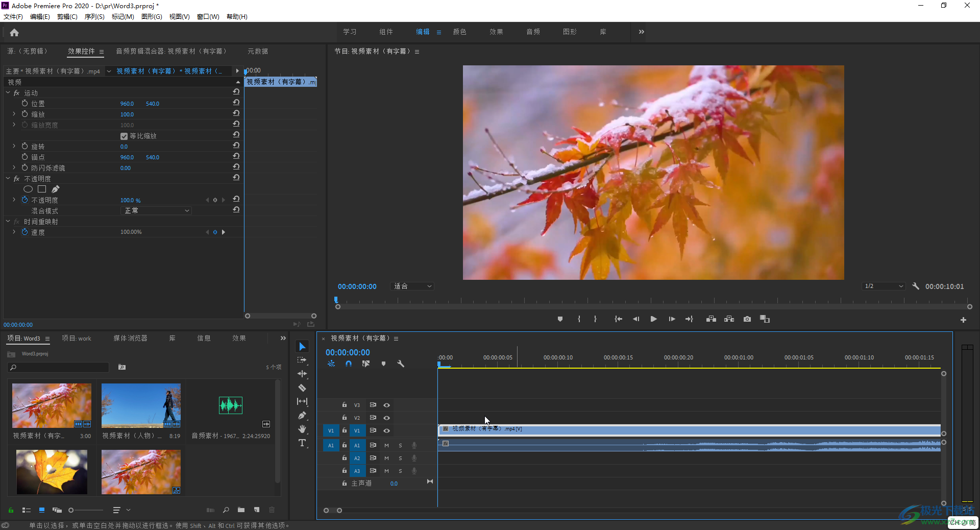Toggle position animation stopwatch

tap(24, 103)
